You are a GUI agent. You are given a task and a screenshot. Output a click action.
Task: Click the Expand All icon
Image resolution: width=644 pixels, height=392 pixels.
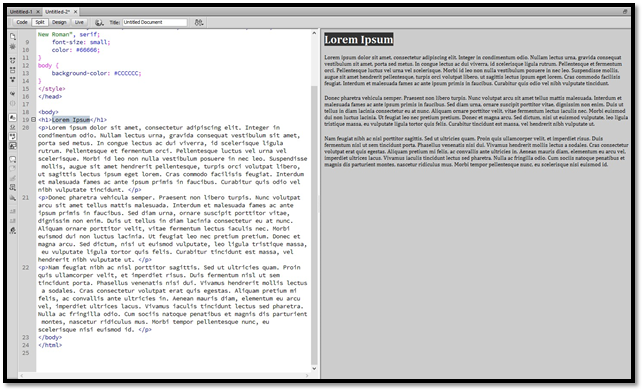13,79
